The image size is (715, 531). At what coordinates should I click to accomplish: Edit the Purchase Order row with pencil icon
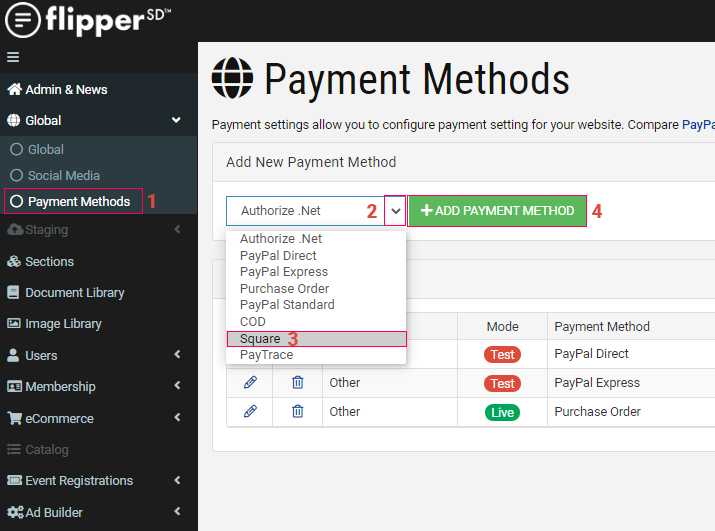pos(250,411)
